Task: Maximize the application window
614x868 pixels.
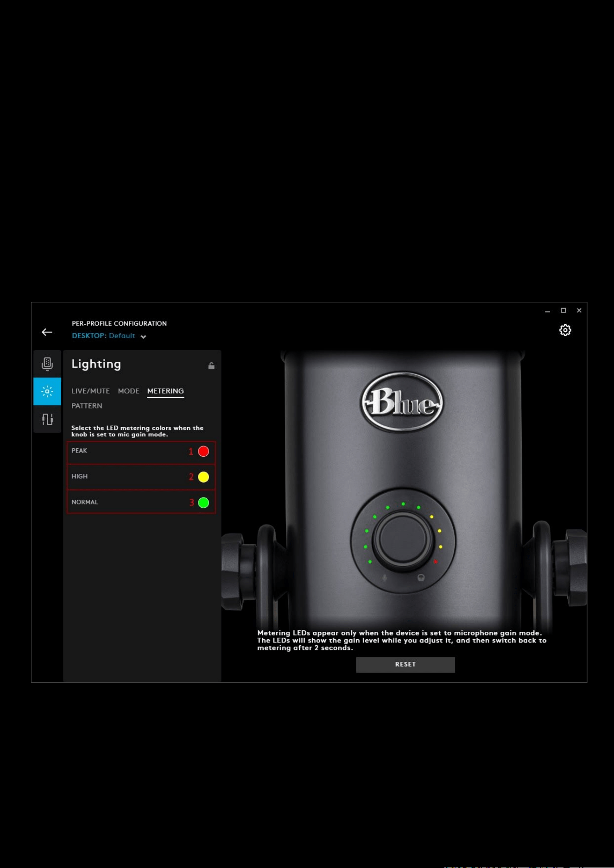Action: pyautogui.click(x=563, y=311)
